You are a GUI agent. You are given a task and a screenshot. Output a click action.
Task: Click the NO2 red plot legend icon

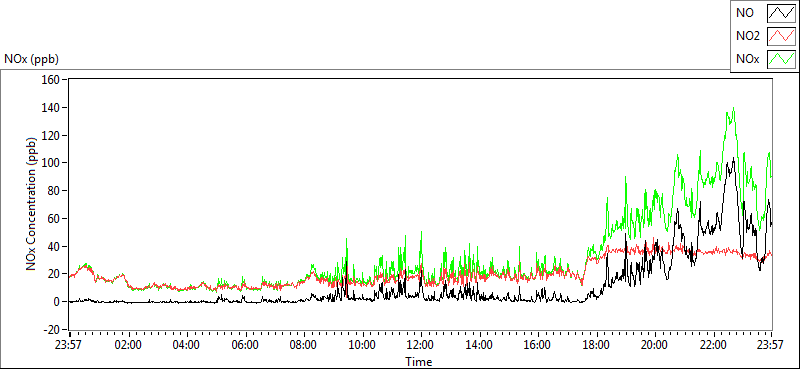point(781,36)
